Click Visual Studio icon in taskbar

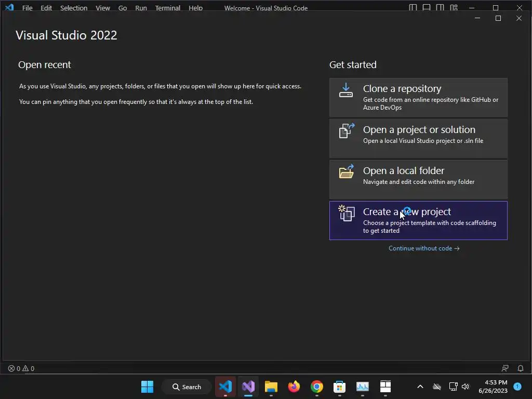248,387
